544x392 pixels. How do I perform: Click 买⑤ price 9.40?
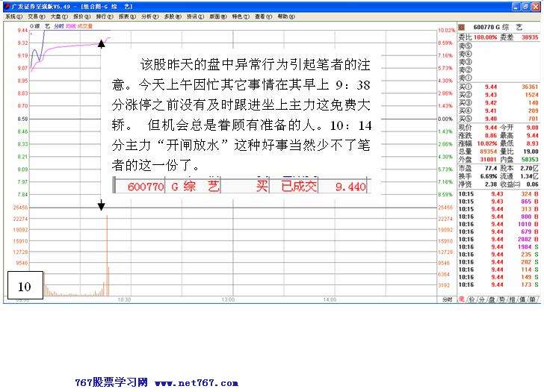(x=491, y=119)
